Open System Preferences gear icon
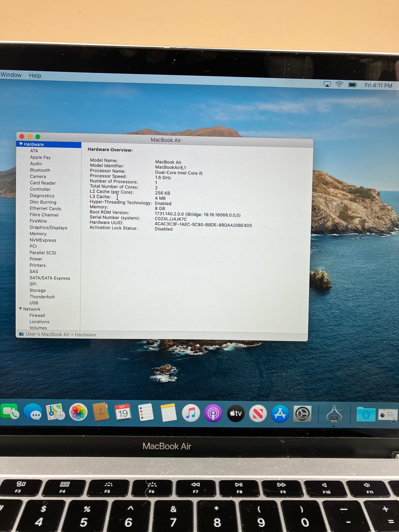The width and height of the screenshot is (399, 532). (303, 414)
